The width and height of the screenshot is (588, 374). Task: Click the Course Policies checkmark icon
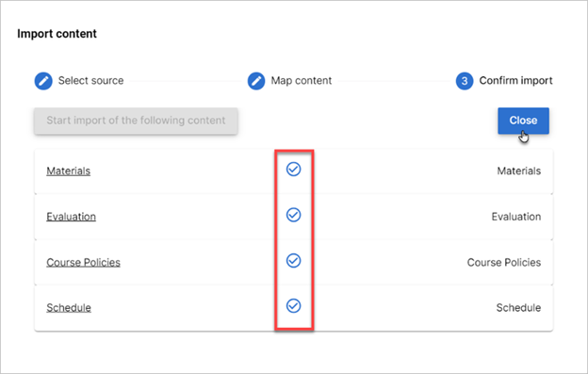coord(294,260)
